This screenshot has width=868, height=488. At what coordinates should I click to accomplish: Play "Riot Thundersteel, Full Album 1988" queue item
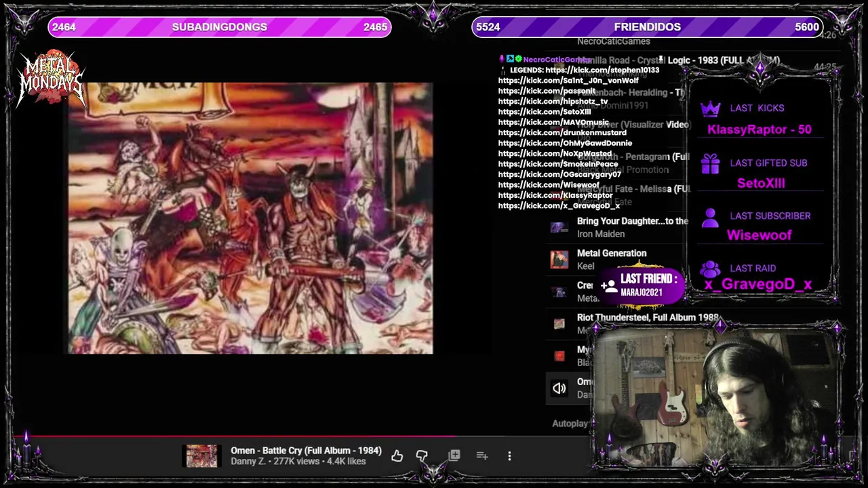tap(648, 317)
